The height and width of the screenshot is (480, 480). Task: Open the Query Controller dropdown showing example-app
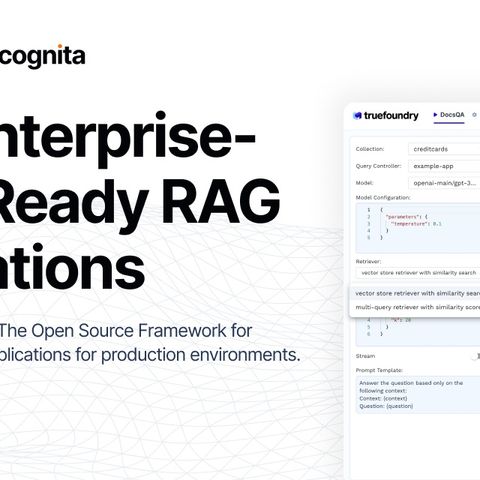[444, 166]
